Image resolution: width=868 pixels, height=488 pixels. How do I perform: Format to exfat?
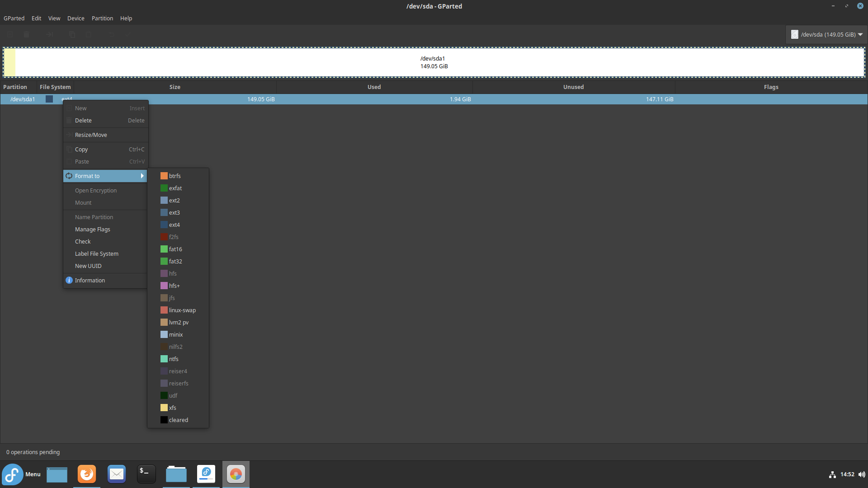178,188
